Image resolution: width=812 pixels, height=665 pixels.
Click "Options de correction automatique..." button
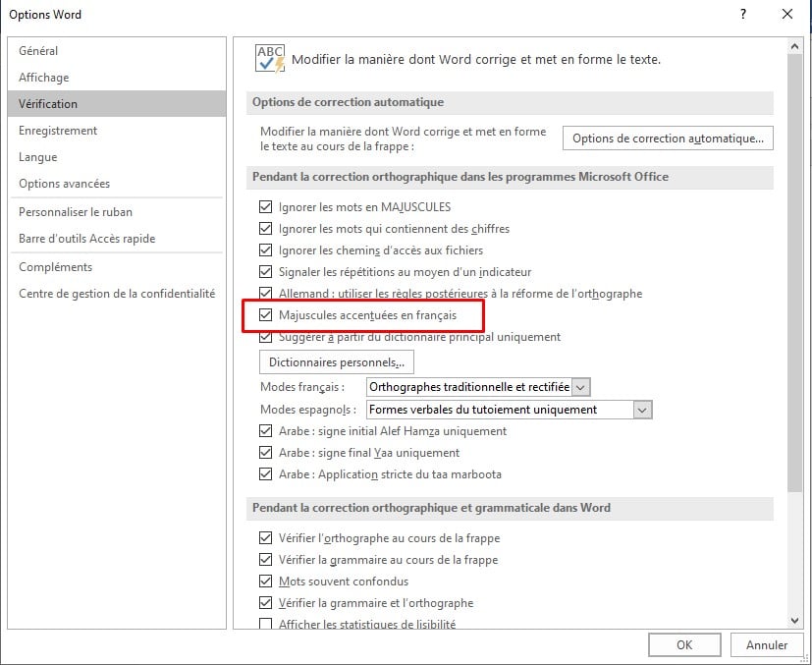pyautogui.click(x=668, y=139)
